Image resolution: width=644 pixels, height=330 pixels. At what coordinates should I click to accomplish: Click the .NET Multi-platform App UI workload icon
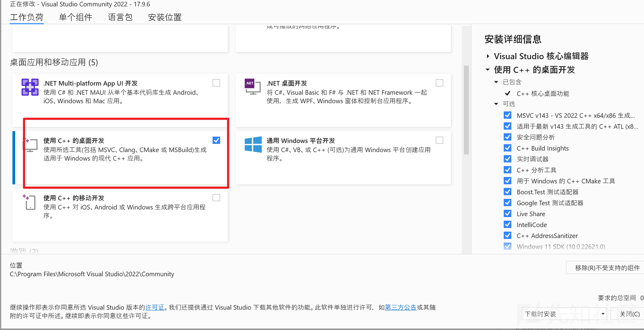click(x=30, y=87)
